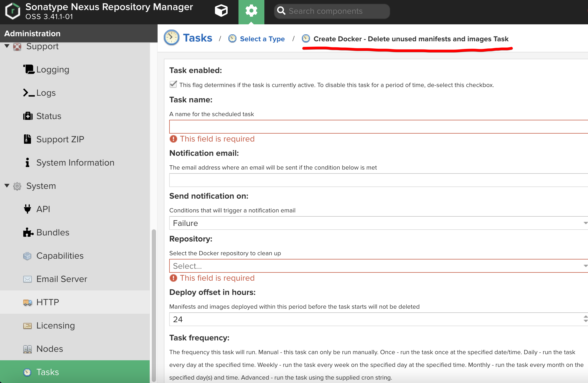This screenshot has width=588, height=383.
Task: Click the Support ZIP file icon
Action: point(27,139)
